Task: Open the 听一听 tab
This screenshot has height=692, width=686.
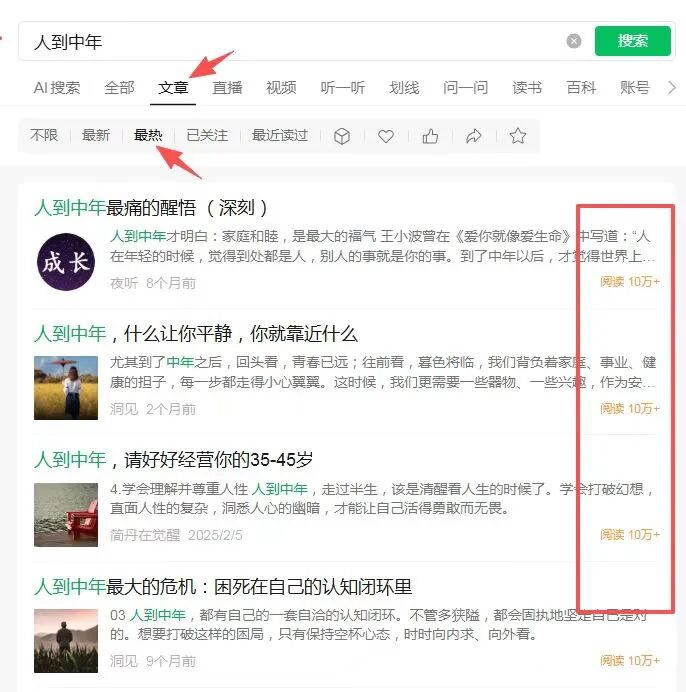Action: point(343,88)
